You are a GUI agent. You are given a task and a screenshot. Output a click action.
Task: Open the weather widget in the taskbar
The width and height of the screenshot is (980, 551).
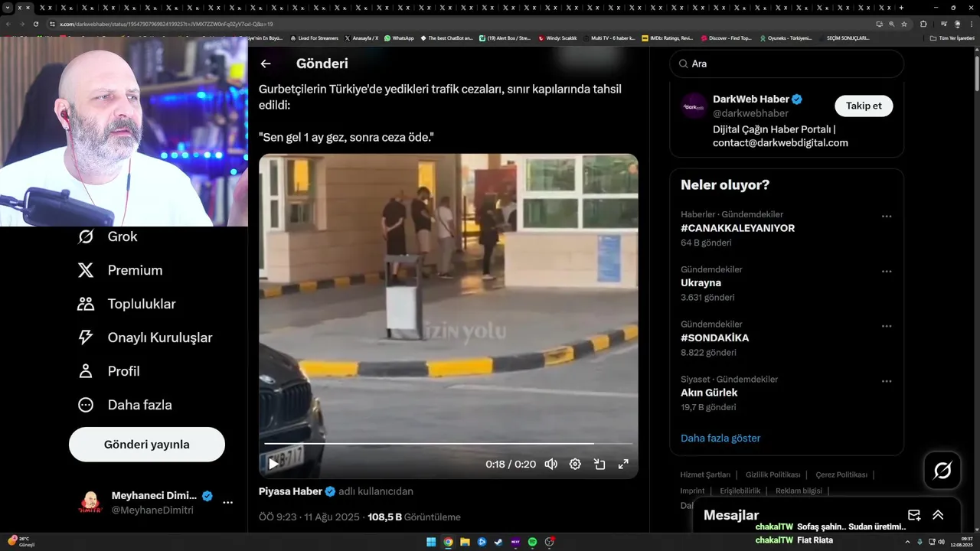click(20, 541)
